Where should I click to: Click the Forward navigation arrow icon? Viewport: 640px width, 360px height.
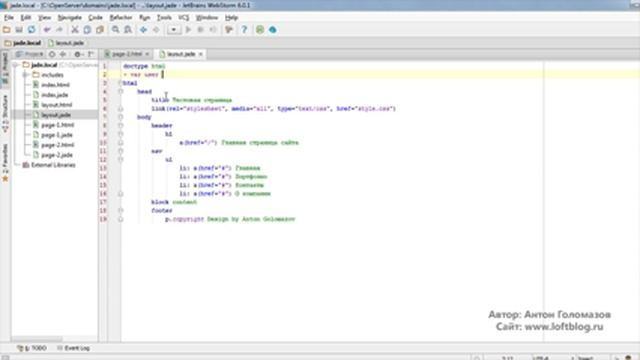tap(156, 30)
